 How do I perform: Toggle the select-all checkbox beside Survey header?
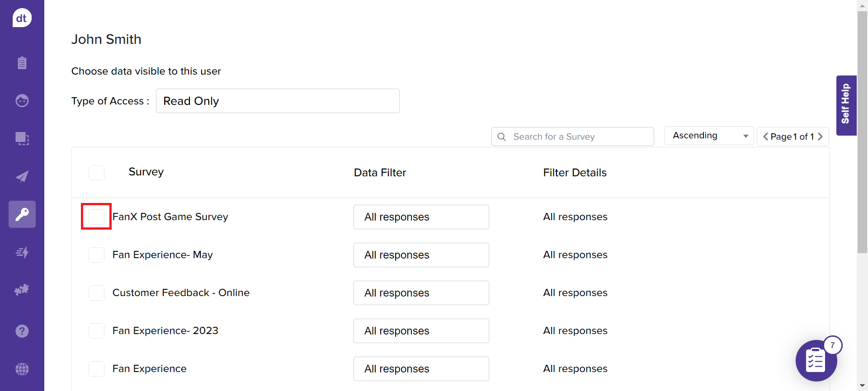coord(96,173)
